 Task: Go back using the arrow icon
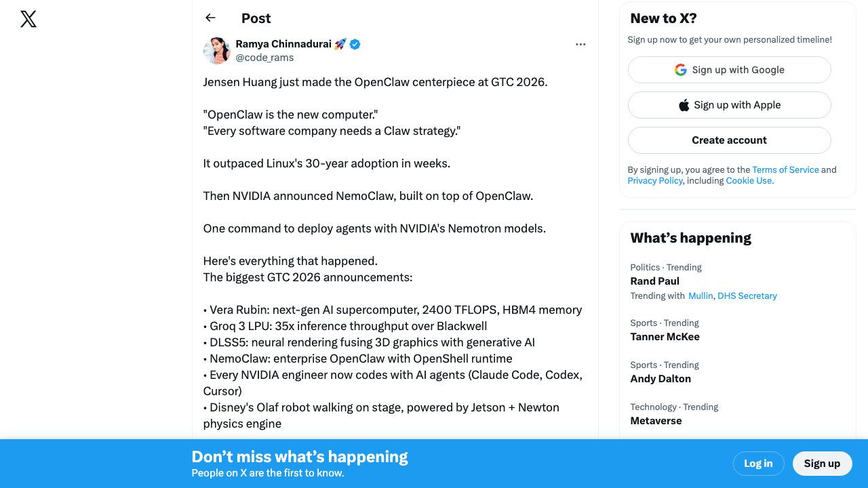210,18
